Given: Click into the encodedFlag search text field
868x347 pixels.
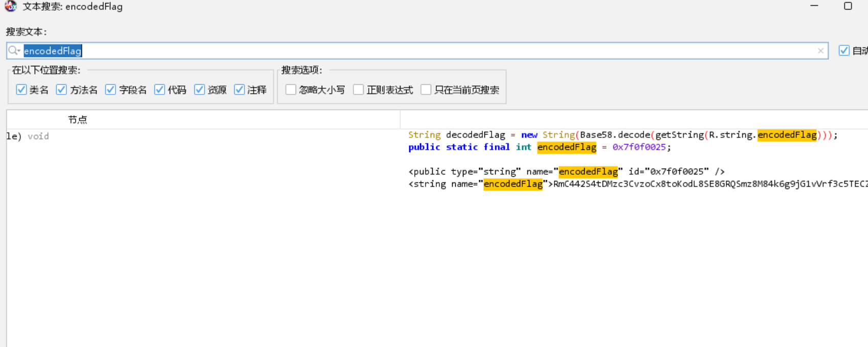Looking at the screenshot, I should point(409,51).
